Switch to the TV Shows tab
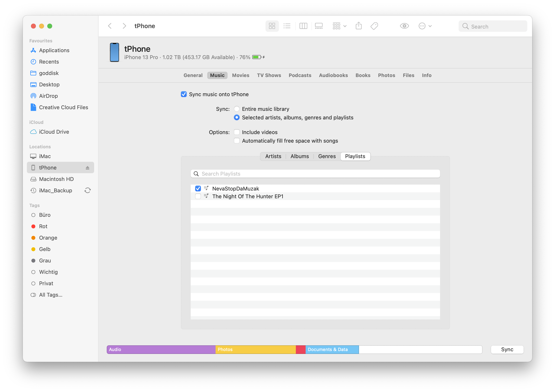 click(x=269, y=75)
